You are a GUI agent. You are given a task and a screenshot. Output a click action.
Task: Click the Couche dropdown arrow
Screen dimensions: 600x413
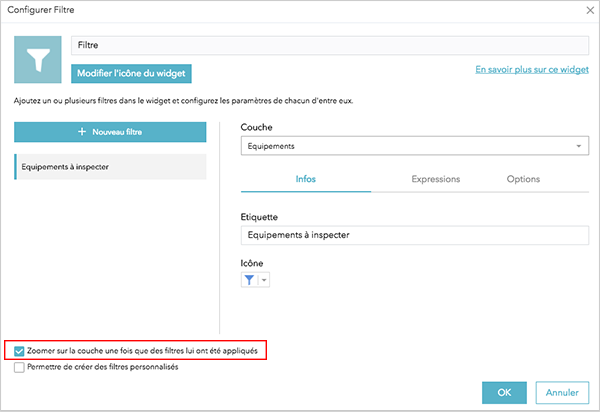click(578, 146)
